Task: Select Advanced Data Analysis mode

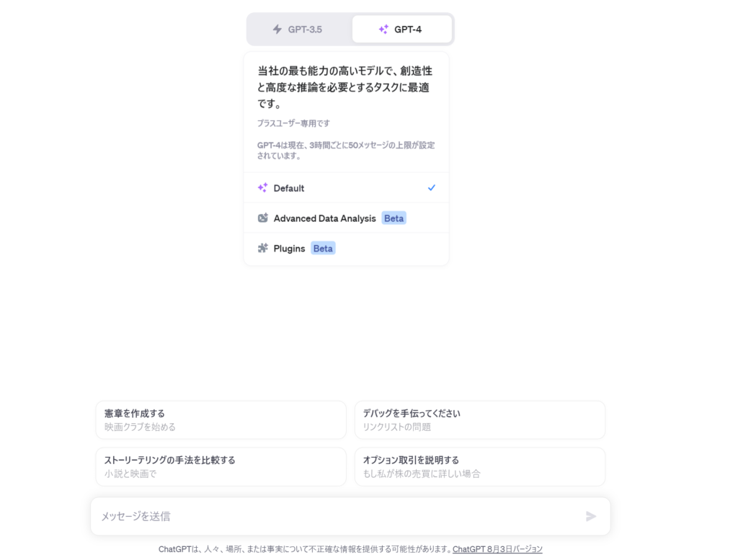Action: coord(347,218)
